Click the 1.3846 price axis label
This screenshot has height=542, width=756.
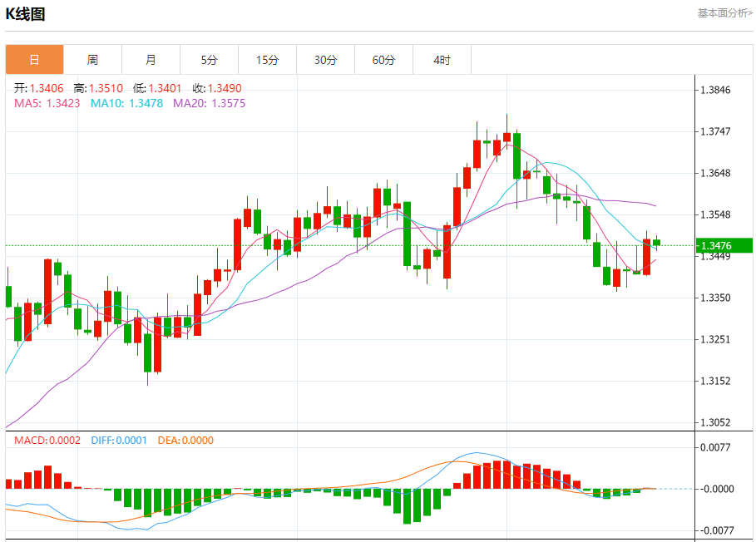(x=715, y=90)
